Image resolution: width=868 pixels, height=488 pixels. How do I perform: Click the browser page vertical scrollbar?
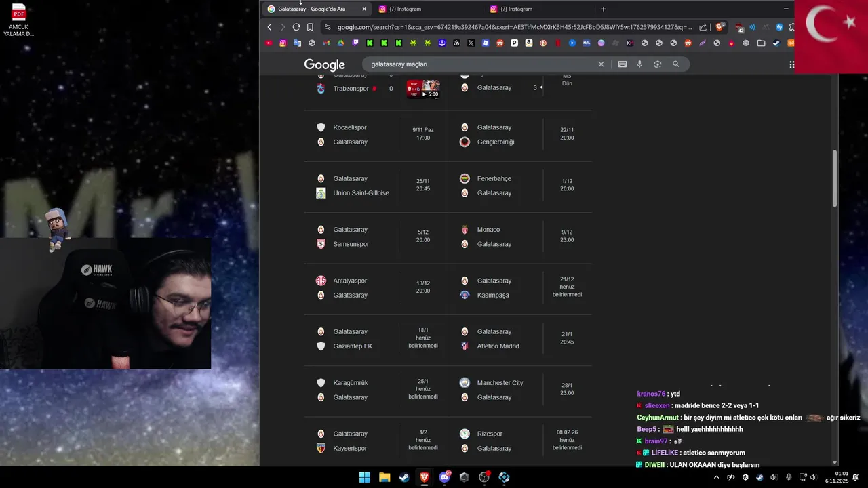835,178
